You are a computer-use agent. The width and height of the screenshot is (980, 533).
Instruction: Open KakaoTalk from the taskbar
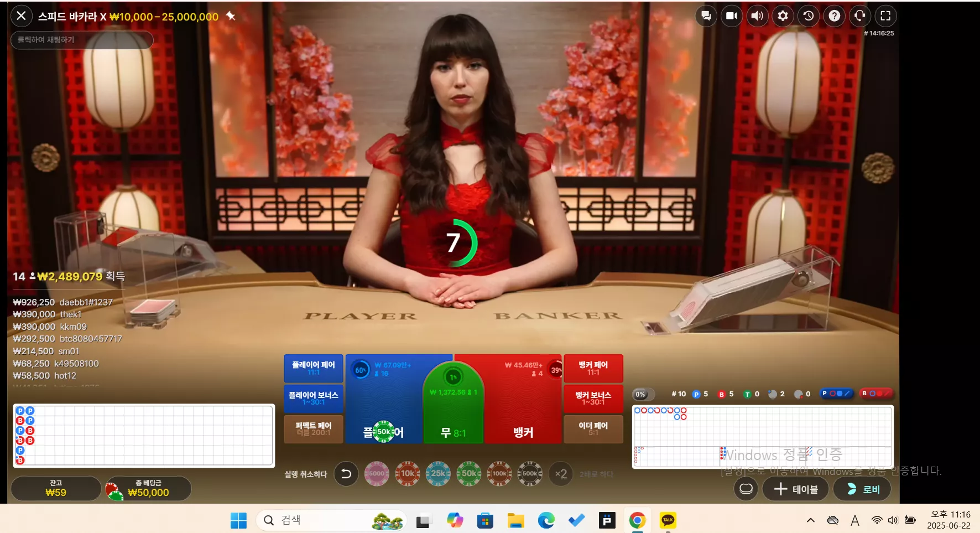[x=668, y=520]
